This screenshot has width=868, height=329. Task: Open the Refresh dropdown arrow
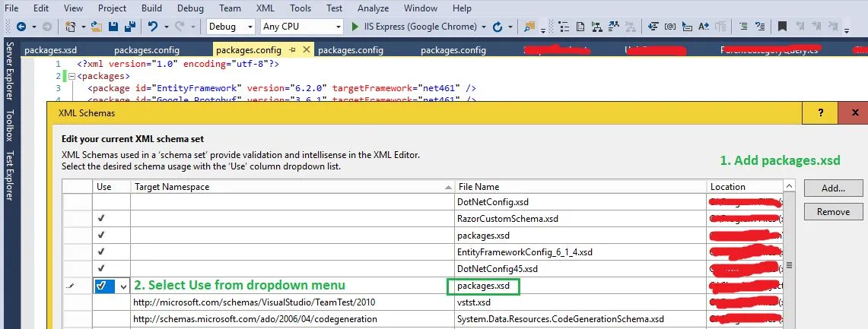tap(510, 27)
